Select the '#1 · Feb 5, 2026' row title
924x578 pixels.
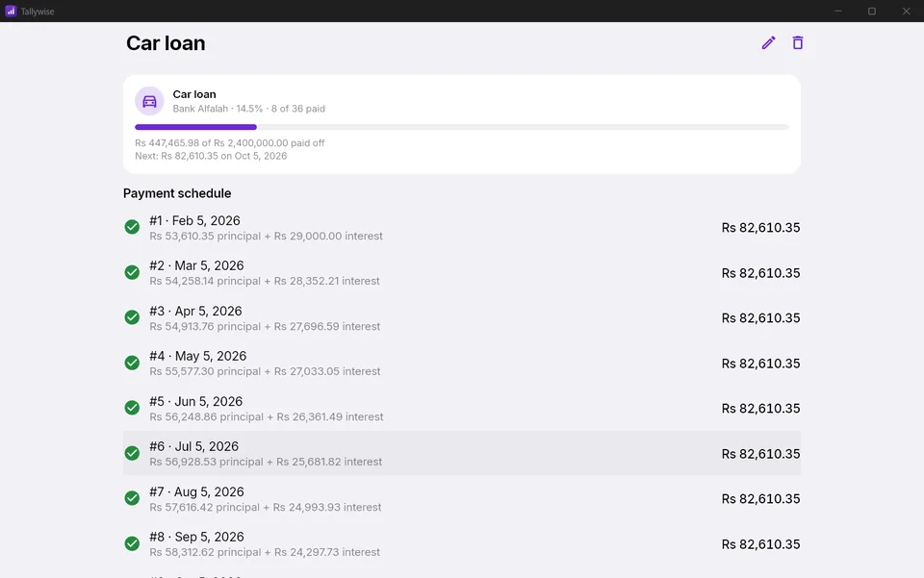(x=194, y=221)
